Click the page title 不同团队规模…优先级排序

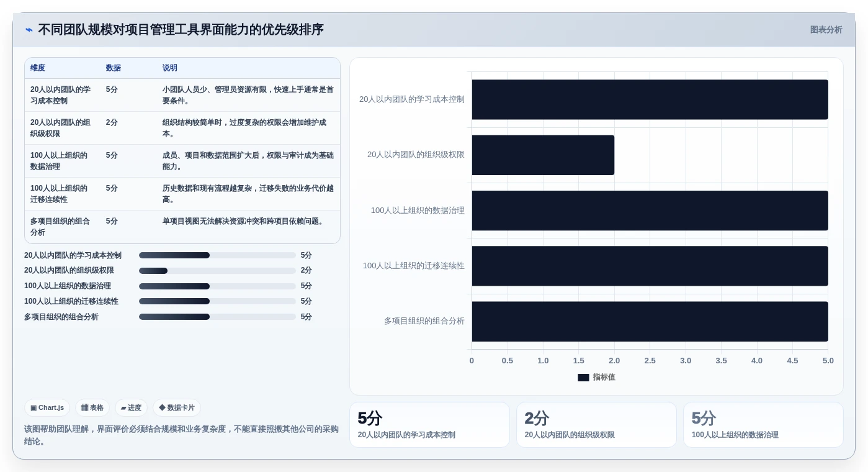click(x=181, y=30)
